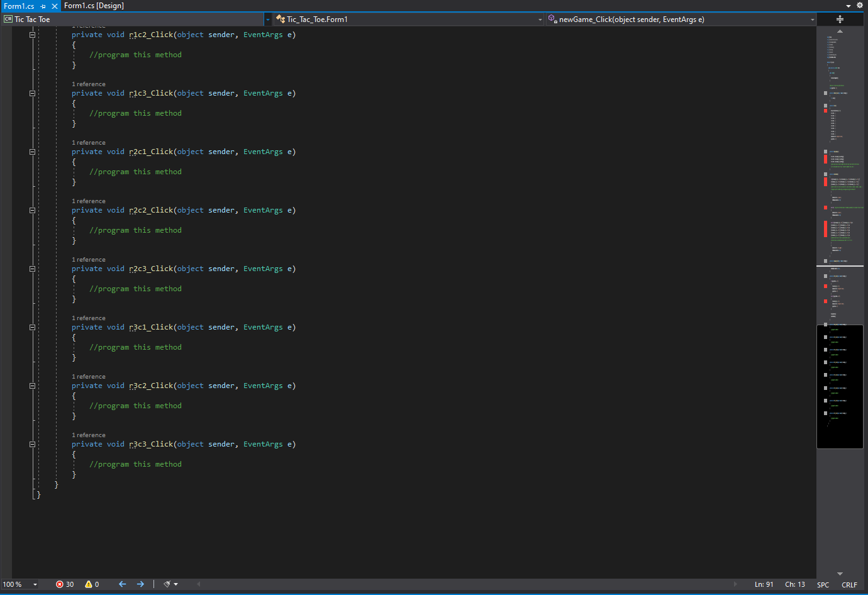Click the vertical scrollbar up arrow
Image resolution: width=868 pixels, height=595 pixels.
(x=840, y=31)
